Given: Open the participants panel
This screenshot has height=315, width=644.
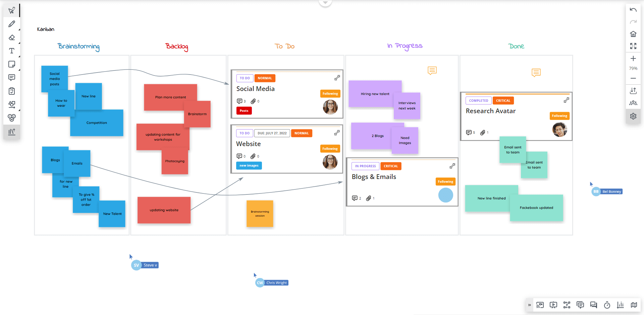Looking at the screenshot, I should pos(633,103).
